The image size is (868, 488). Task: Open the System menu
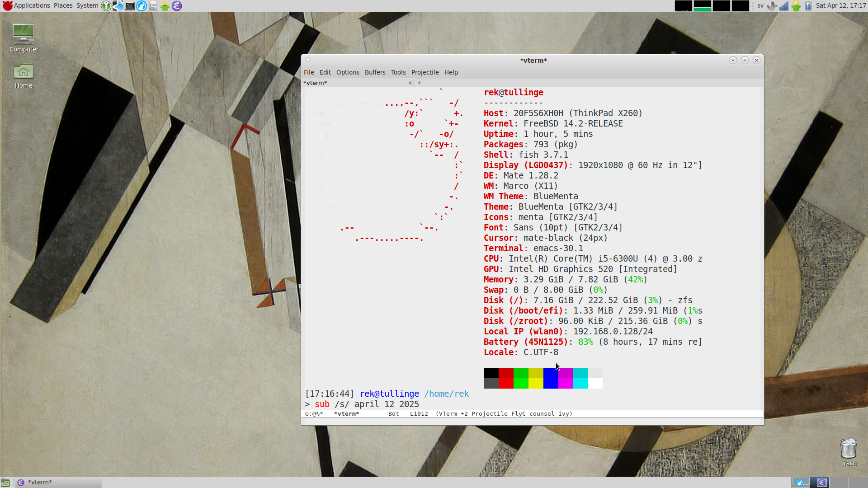(x=87, y=6)
